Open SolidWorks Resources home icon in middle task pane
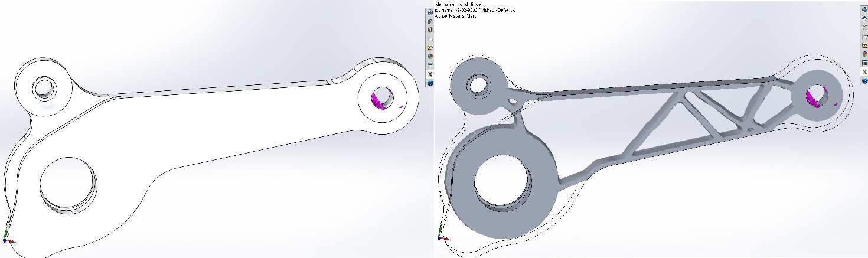The width and height of the screenshot is (868, 258). tap(430, 20)
